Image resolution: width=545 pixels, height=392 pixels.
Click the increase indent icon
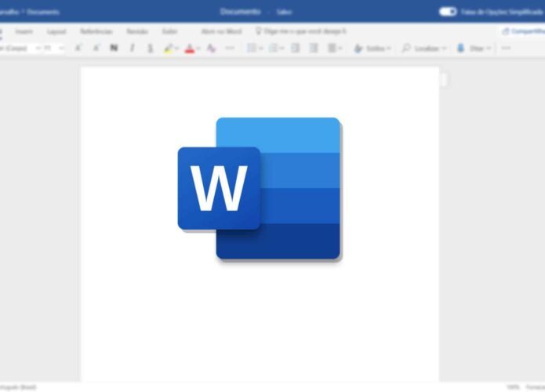[x=314, y=48]
